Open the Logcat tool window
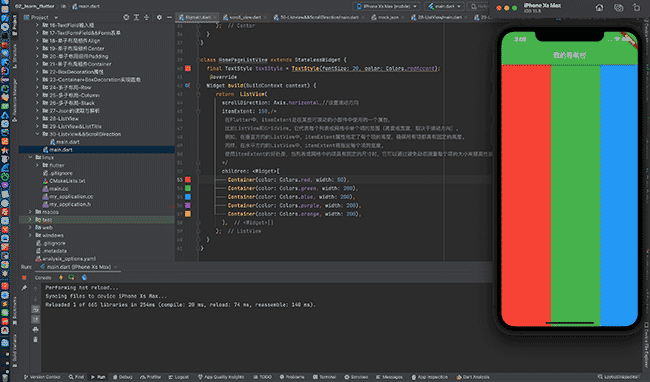The image size is (650, 382). (x=179, y=377)
